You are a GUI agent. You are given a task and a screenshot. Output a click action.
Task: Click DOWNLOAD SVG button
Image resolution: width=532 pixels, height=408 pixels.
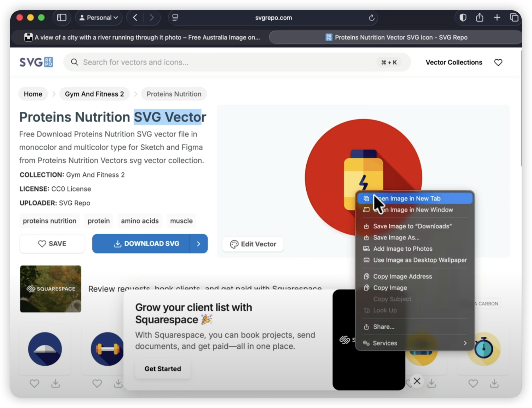coord(141,243)
